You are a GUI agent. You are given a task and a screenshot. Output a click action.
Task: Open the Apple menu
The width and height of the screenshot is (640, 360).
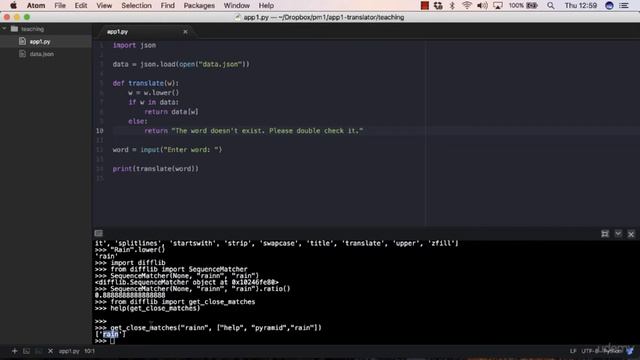[x=13, y=5]
